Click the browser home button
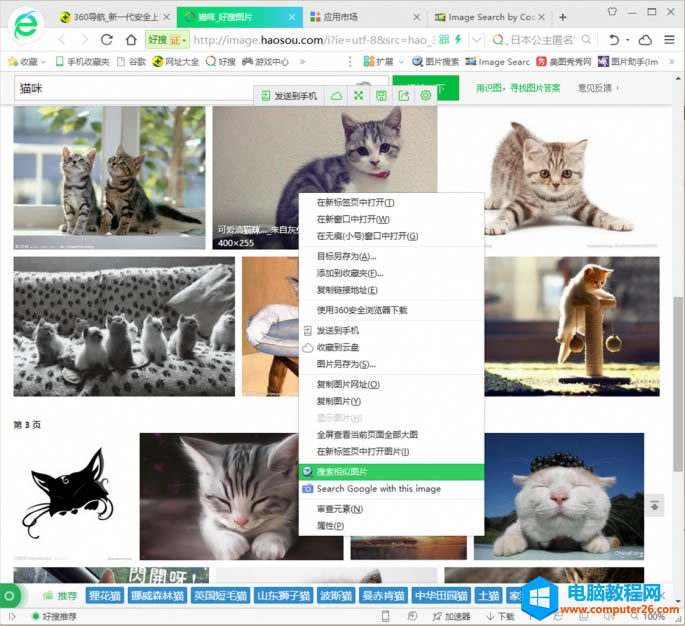This screenshot has height=626, width=685. point(131,40)
